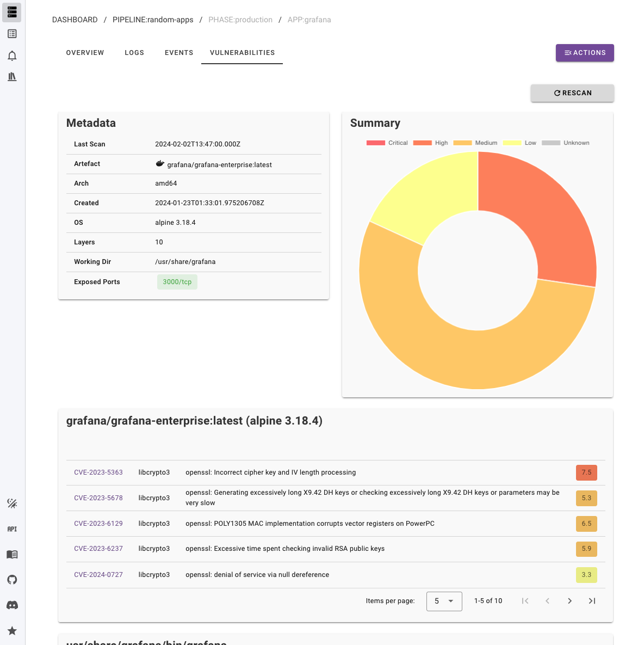This screenshot has height=645, width=644.
Task: Toggle Unknown legend swatch in Summary chart
Action: pos(551,143)
